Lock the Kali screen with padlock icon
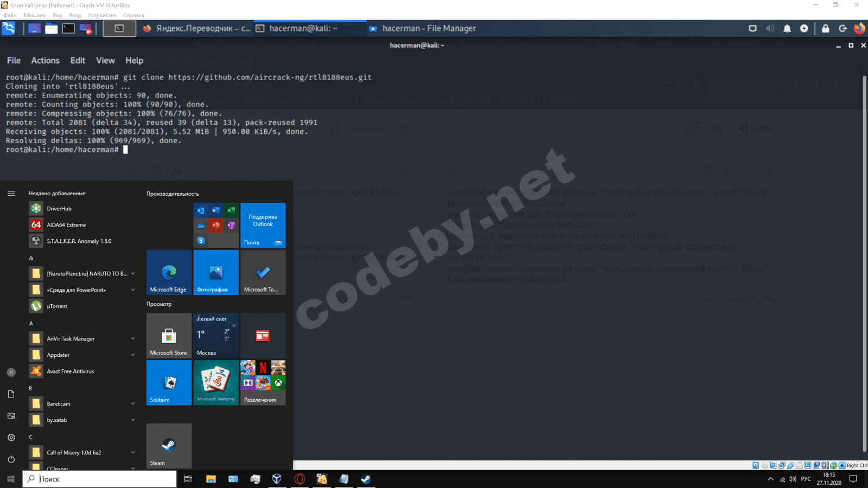This screenshot has width=868, height=488. pos(825,28)
